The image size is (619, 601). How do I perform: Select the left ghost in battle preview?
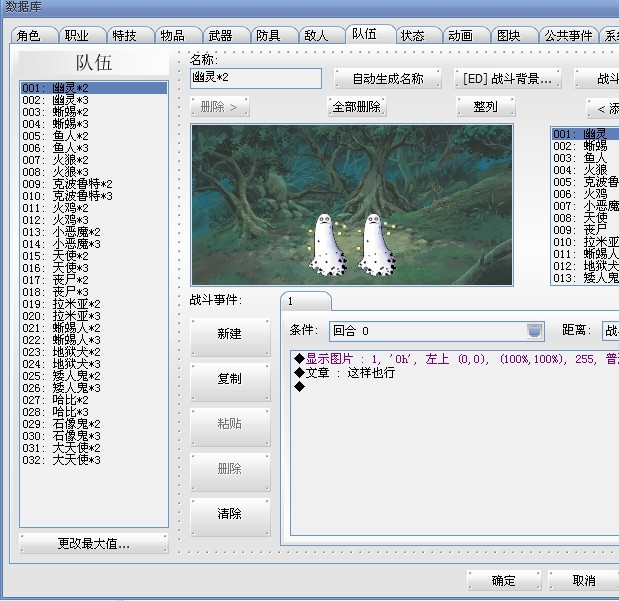(327, 244)
